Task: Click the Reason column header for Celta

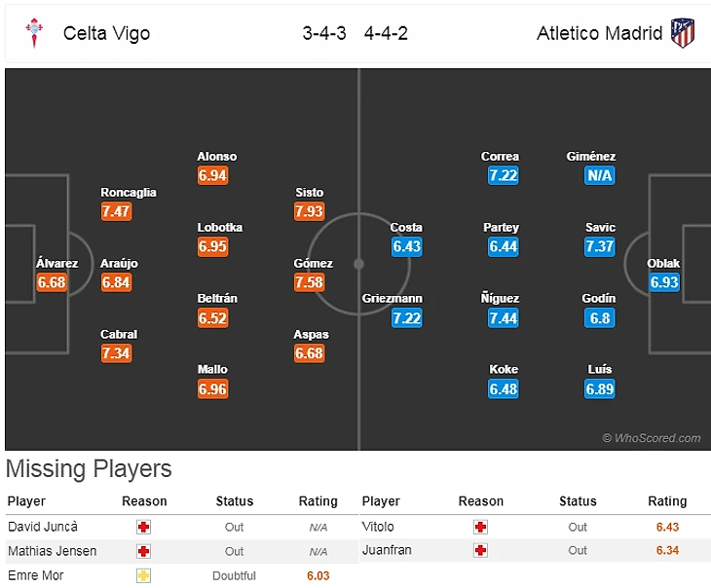Action: click(x=144, y=501)
